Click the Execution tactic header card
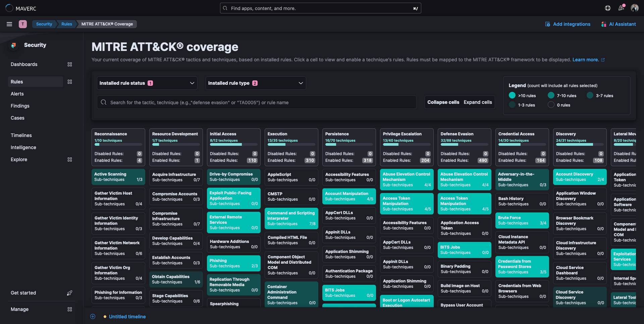Image resolution: width=644 pixels, height=324 pixels. point(291,147)
